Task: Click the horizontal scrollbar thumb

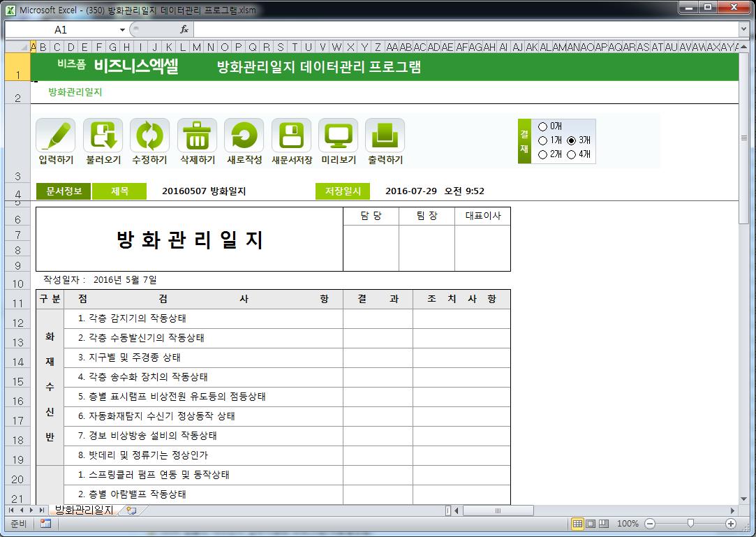Action: click(x=498, y=510)
